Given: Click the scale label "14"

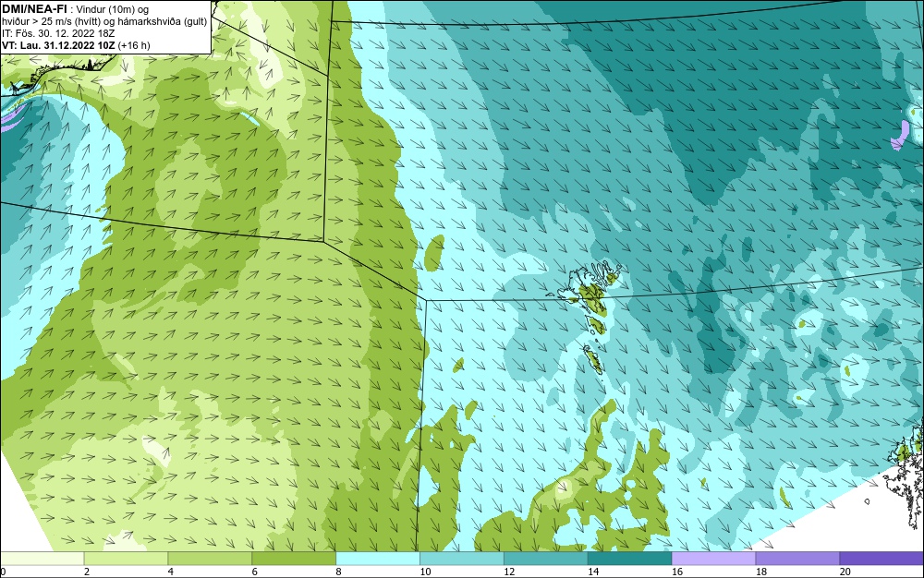Looking at the screenshot, I should [x=593, y=572].
